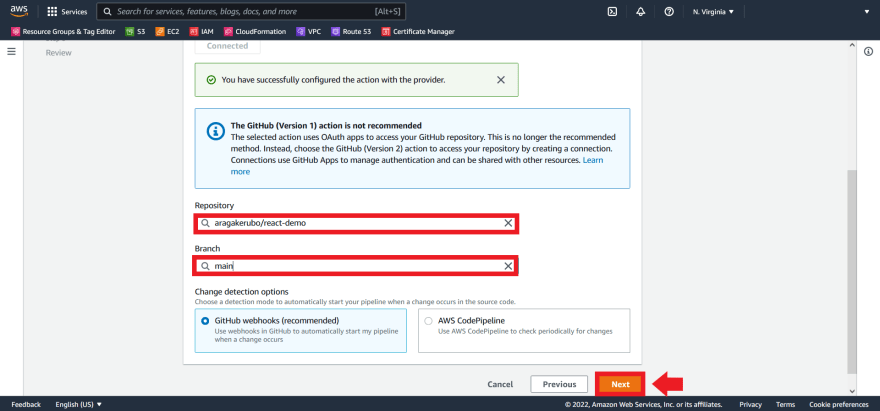Open the CloudFormation bookmark

point(255,31)
